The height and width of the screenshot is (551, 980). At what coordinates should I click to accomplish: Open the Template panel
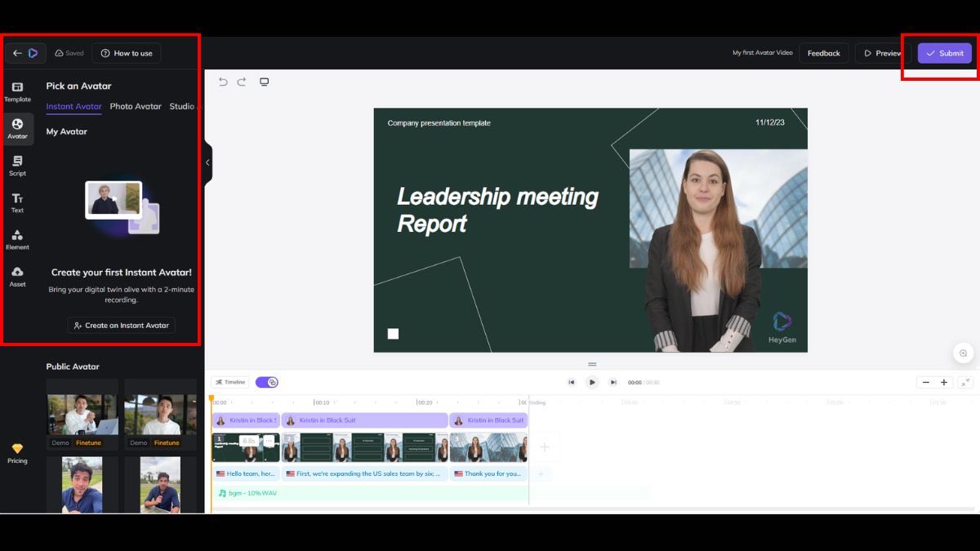[18, 91]
